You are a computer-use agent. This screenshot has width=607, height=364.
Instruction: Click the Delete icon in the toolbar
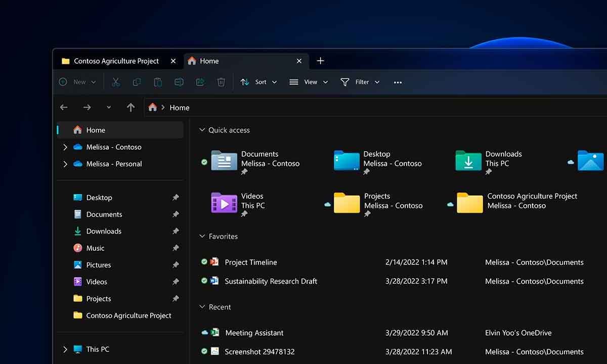coord(221,82)
